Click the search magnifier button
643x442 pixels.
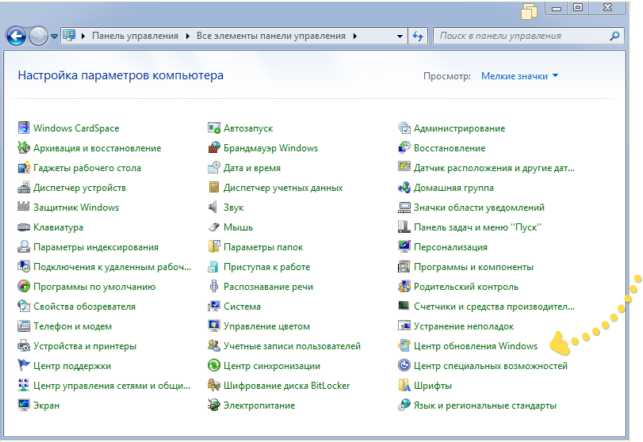(x=614, y=36)
